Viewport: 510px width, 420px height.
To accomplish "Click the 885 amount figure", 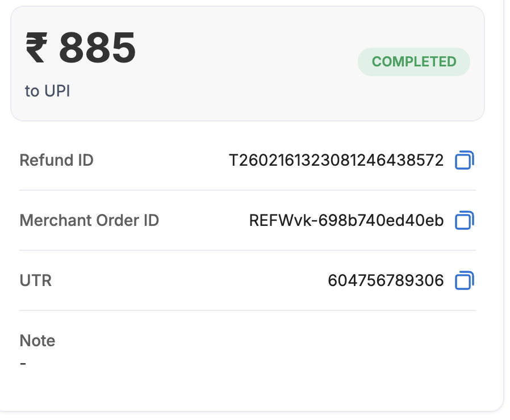I will (x=97, y=48).
